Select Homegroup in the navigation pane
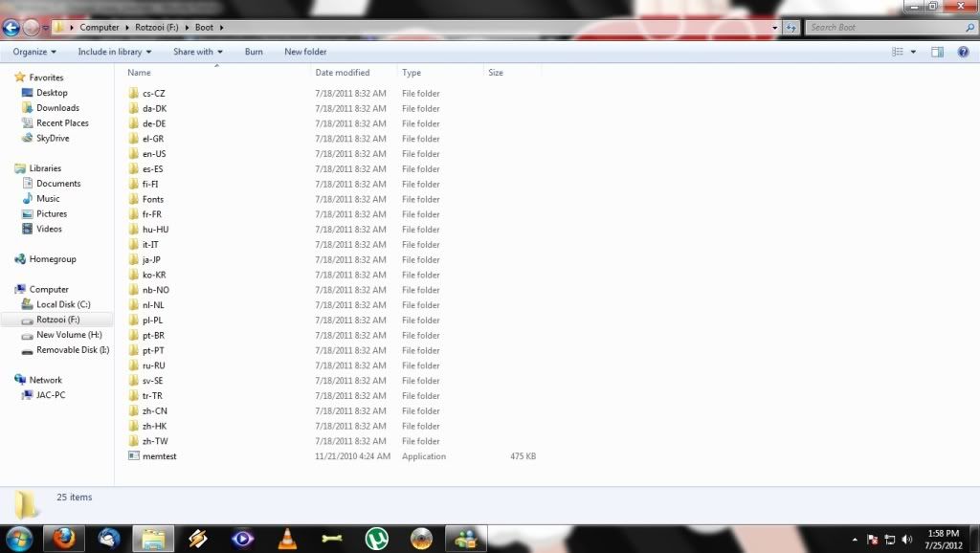Image resolution: width=980 pixels, height=553 pixels. tap(53, 258)
